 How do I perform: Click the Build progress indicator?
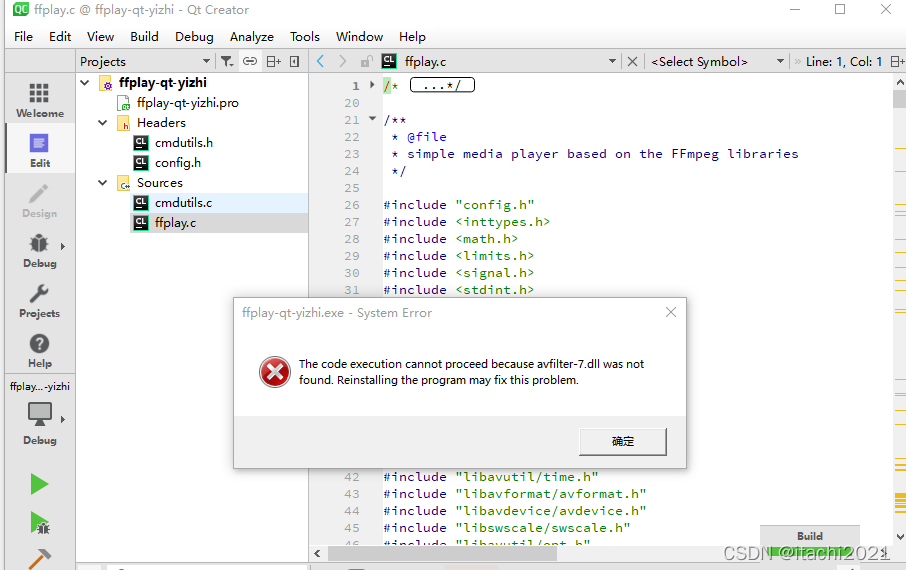pos(810,539)
